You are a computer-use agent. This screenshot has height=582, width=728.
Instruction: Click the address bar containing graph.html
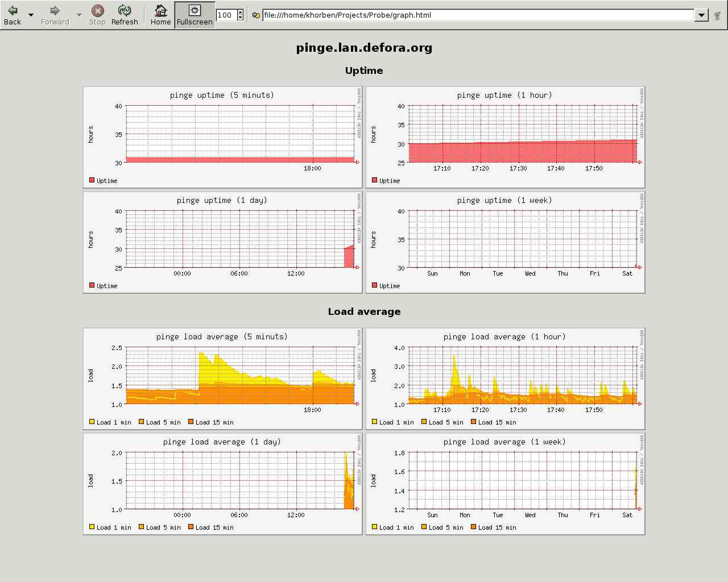[x=478, y=15]
